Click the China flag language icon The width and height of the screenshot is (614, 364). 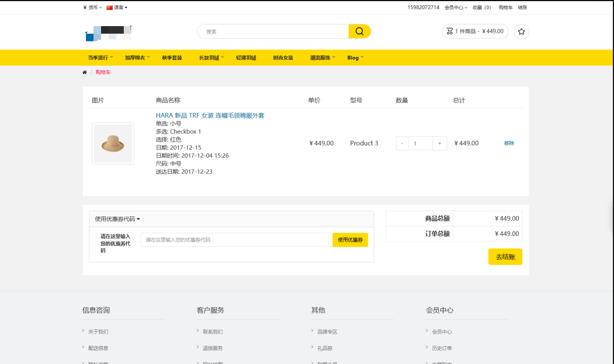tap(109, 8)
